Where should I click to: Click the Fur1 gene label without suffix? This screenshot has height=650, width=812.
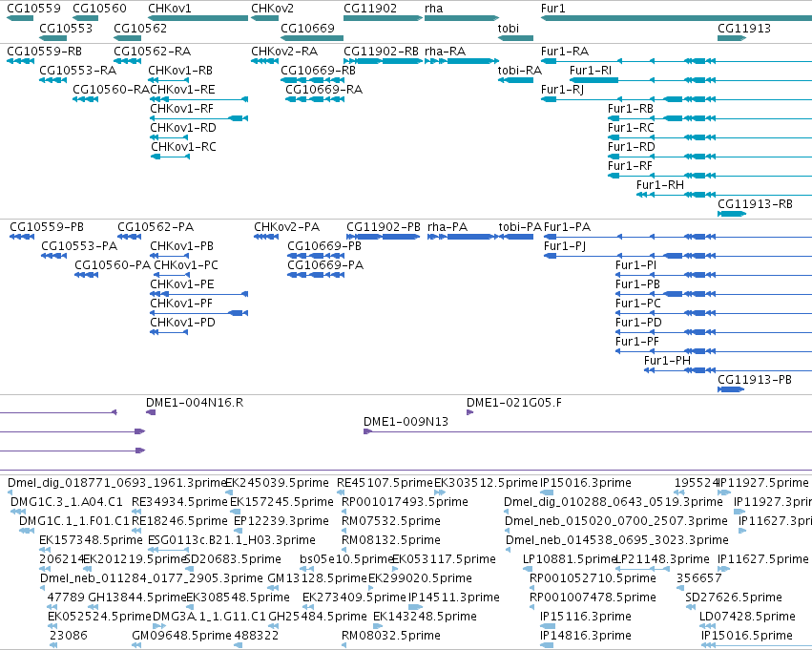pos(552,9)
